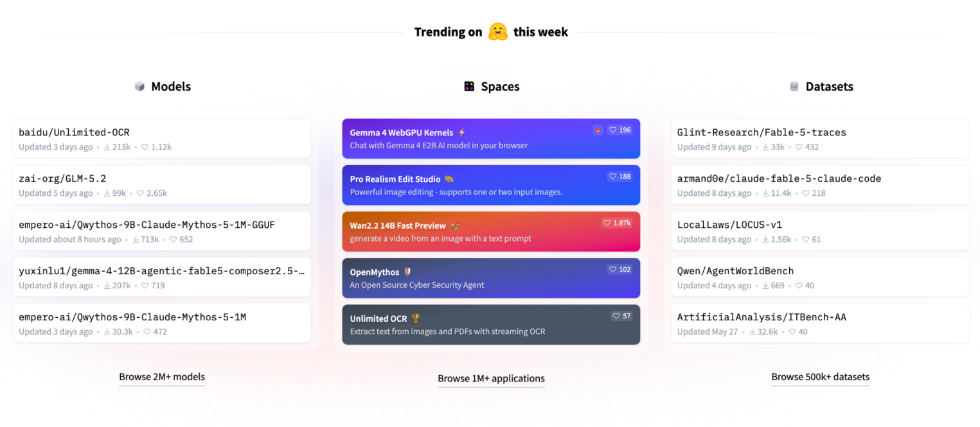Open empero-ai Qwythos 9B GGUF model
Viewport: 980px width, 427px height.
pyautogui.click(x=162, y=231)
